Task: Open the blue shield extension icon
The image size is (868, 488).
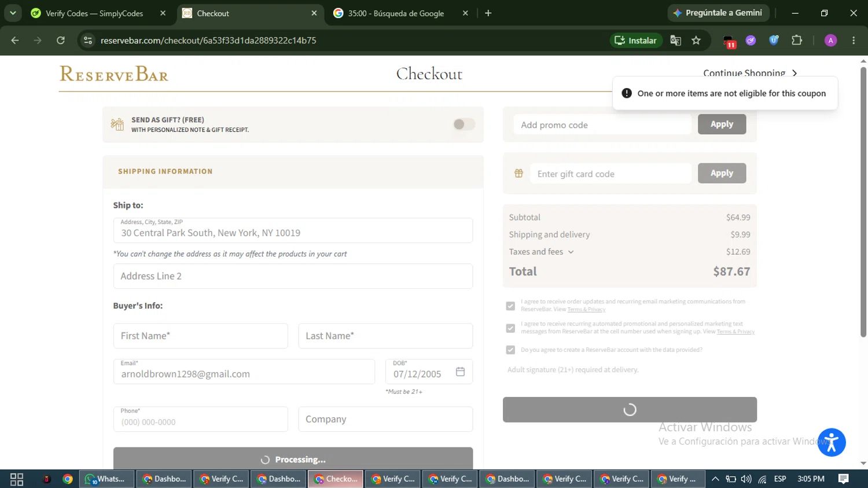Action: tap(774, 40)
